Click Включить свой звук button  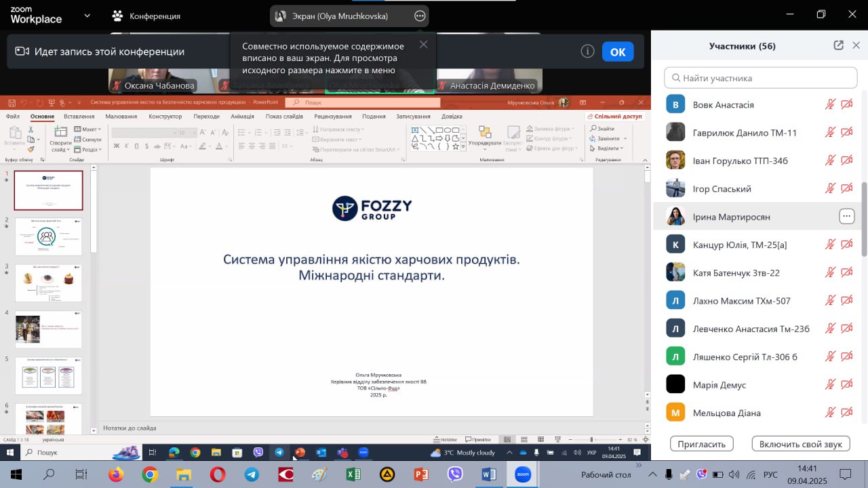(801, 444)
